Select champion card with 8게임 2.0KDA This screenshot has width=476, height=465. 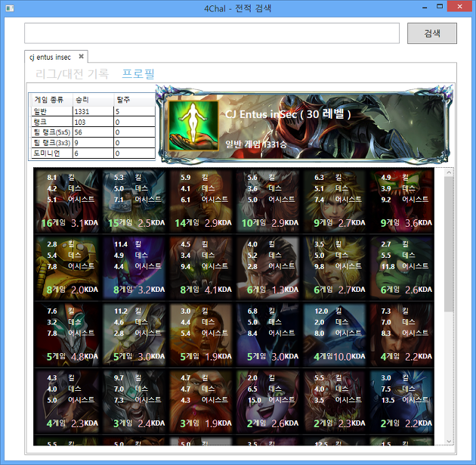click(x=67, y=268)
